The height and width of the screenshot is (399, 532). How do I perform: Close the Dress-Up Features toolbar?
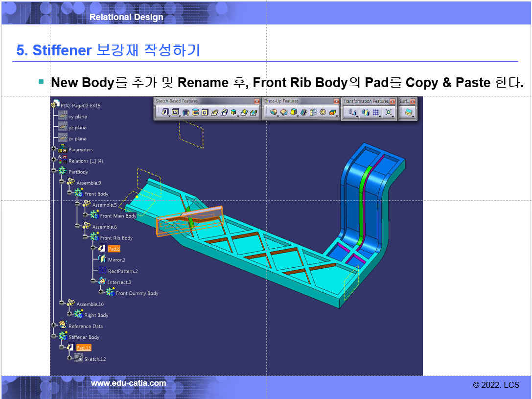[x=336, y=101]
